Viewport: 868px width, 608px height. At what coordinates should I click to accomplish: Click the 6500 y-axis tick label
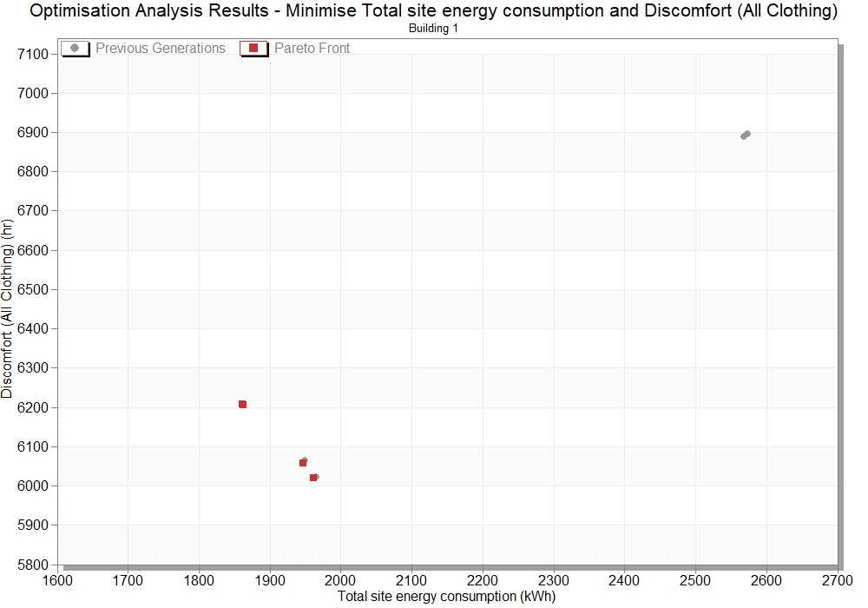33,289
